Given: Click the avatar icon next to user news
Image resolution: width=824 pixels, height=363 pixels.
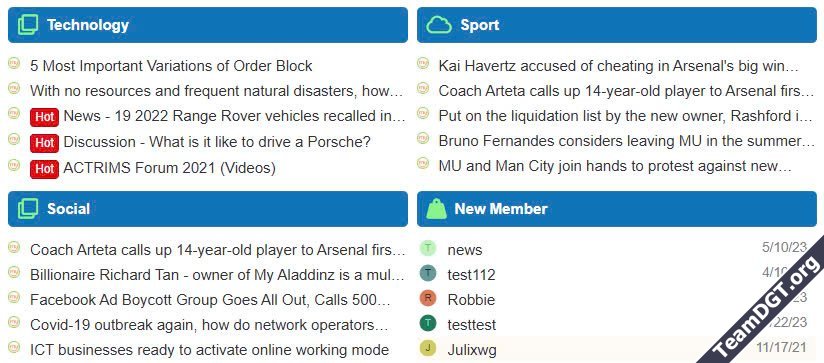Looking at the screenshot, I should tap(428, 248).
